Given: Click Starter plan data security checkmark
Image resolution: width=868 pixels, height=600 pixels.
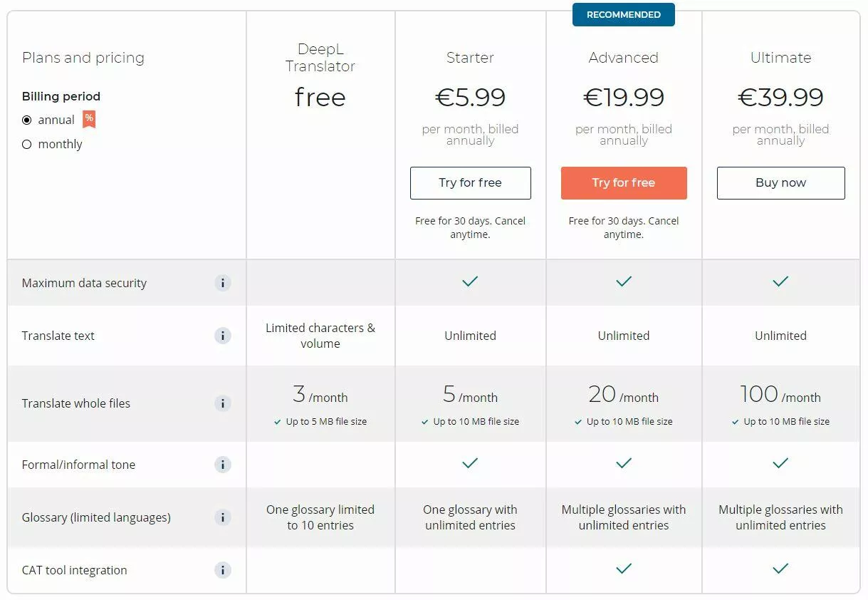Looking at the screenshot, I should point(470,282).
